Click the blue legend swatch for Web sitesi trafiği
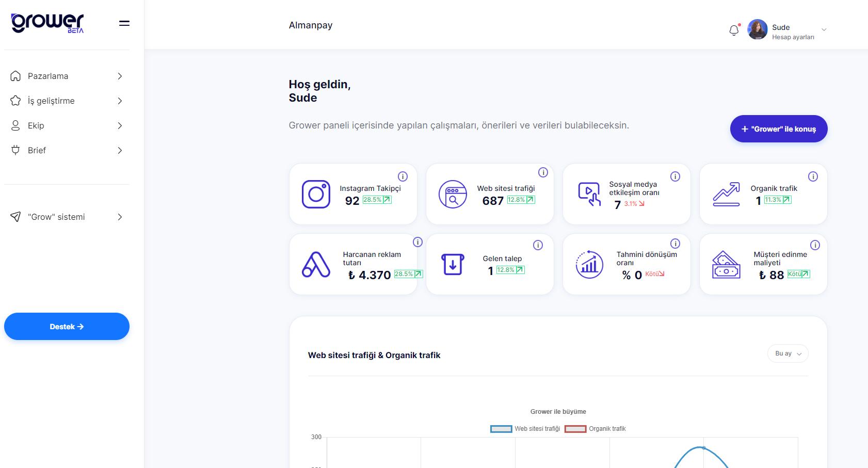Screen dimensions: 868x468 tap(501, 429)
